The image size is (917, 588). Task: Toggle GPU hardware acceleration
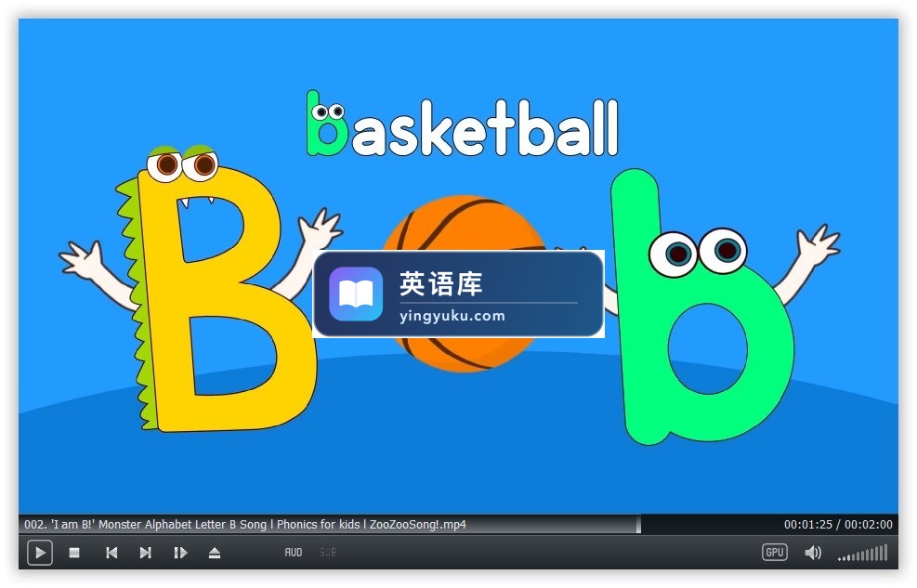click(x=774, y=553)
